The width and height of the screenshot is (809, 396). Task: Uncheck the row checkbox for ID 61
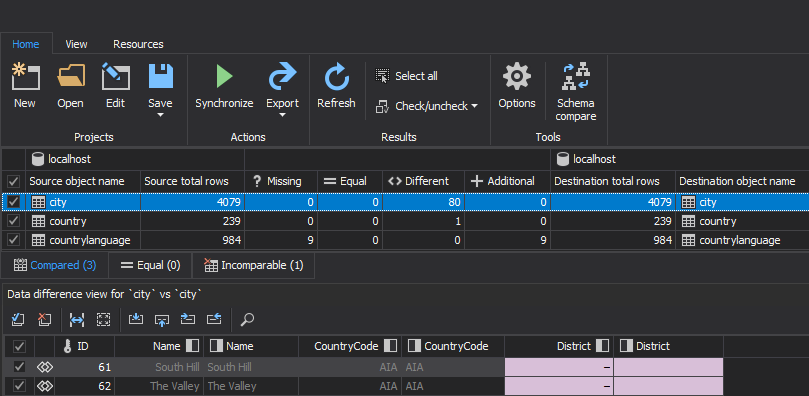pos(19,367)
